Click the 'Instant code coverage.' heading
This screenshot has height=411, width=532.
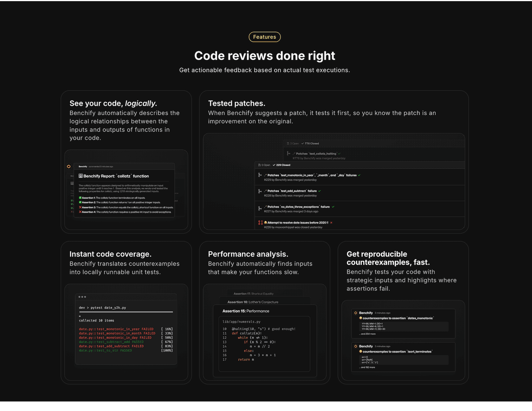(x=110, y=254)
